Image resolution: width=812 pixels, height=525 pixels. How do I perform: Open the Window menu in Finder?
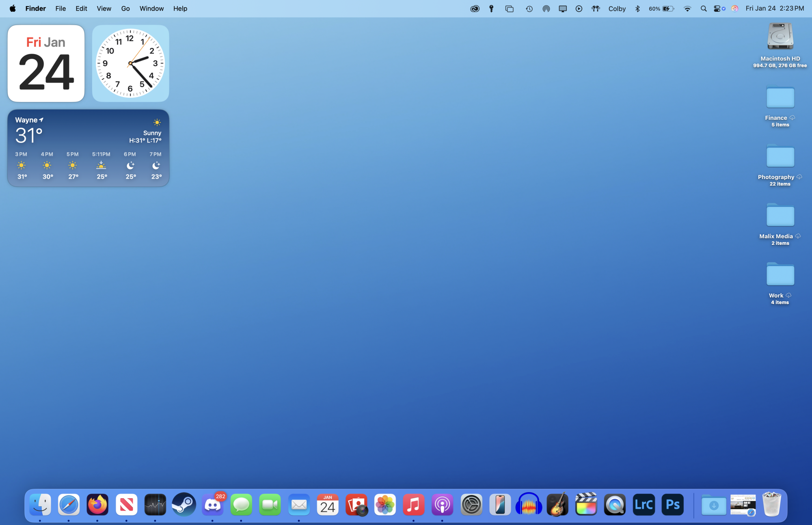(x=151, y=9)
